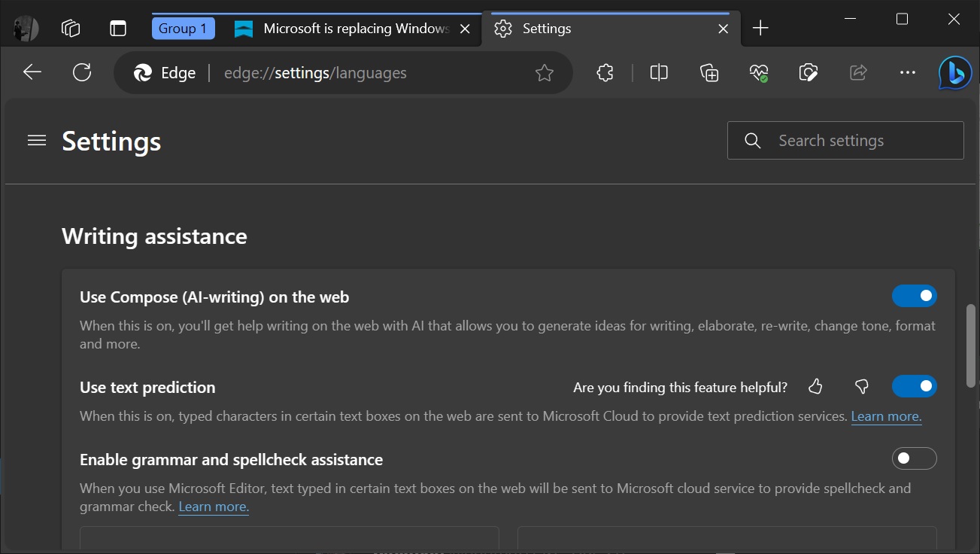
Task: Open Collections
Action: click(708, 72)
